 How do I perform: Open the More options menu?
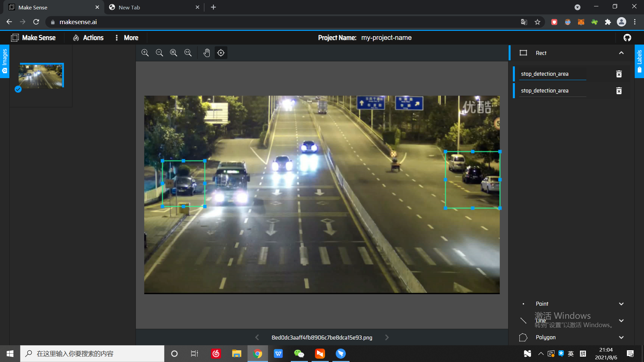click(126, 38)
